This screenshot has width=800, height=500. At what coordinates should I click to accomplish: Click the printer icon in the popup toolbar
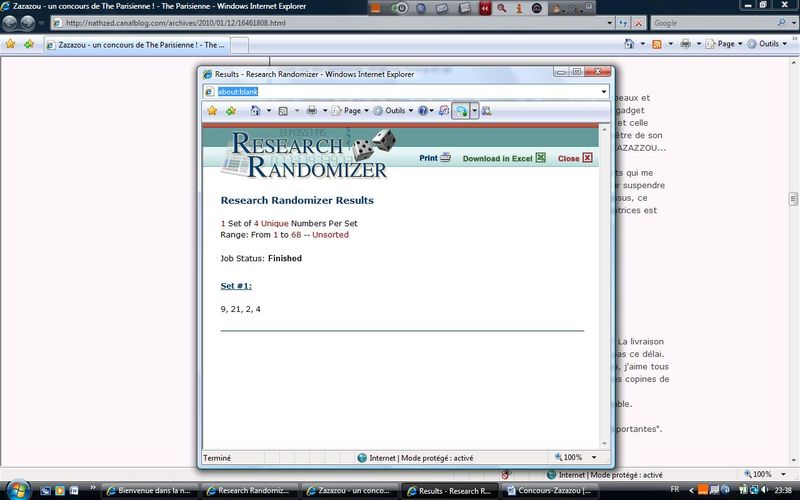point(312,111)
